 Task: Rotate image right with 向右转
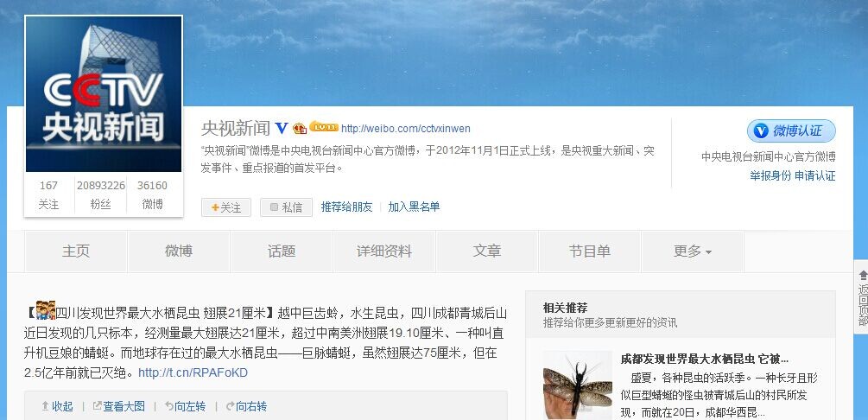pyautogui.click(x=246, y=406)
